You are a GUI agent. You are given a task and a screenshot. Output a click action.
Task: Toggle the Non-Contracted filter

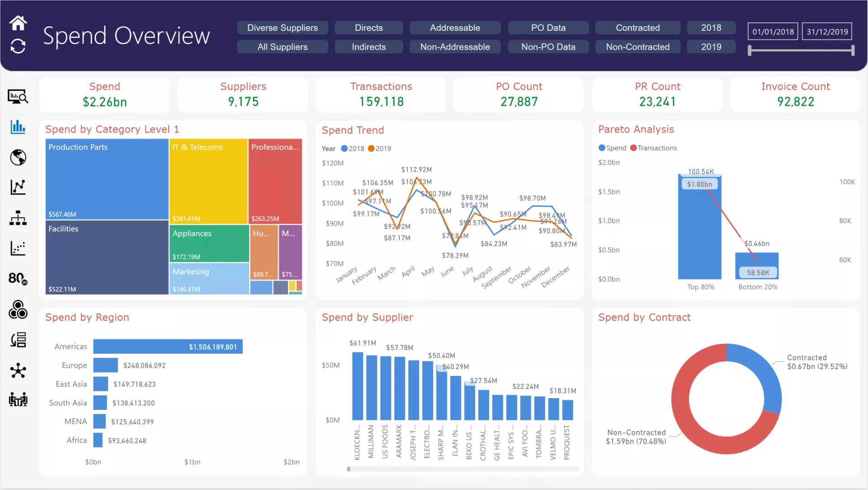click(637, 47)
